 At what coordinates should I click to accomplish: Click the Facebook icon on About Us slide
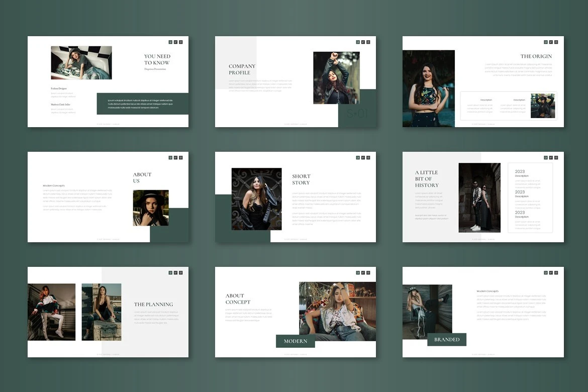(170, 158)
